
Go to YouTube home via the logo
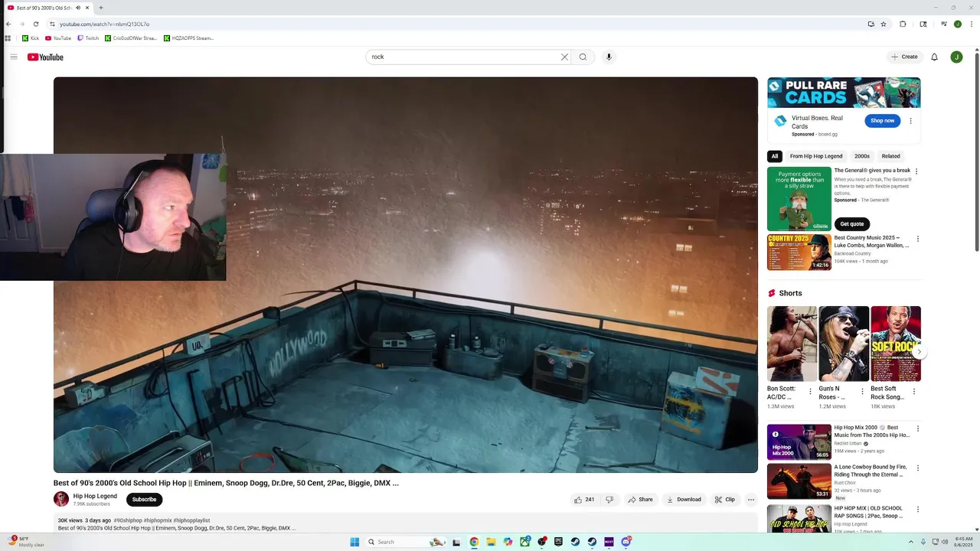click(x=45, y=57)
